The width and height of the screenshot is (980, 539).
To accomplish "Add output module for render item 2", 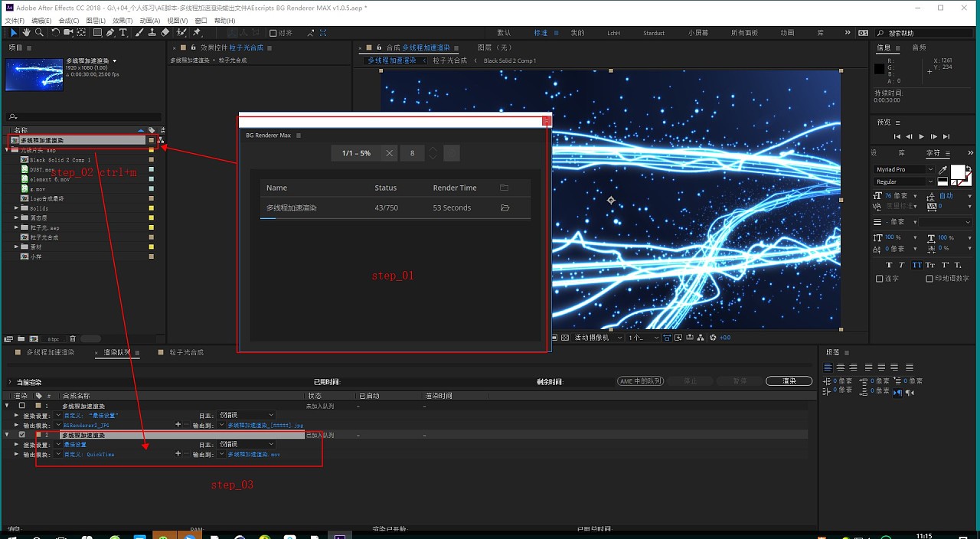I will [178, 454].
